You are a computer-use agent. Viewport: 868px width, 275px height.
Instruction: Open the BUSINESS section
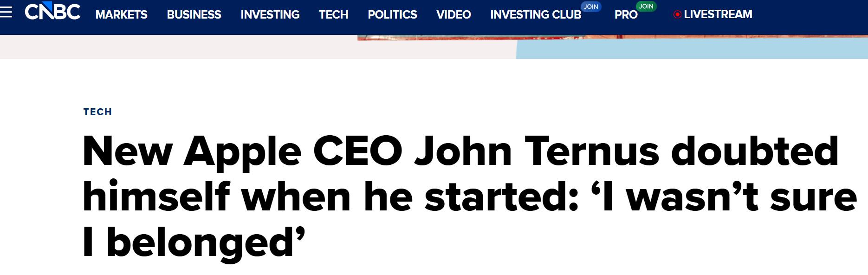point(194,15)
